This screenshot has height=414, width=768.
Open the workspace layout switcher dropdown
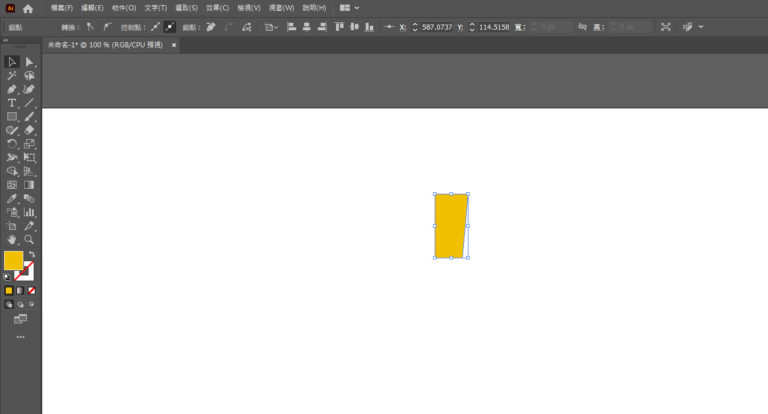[x=349, y=8]
